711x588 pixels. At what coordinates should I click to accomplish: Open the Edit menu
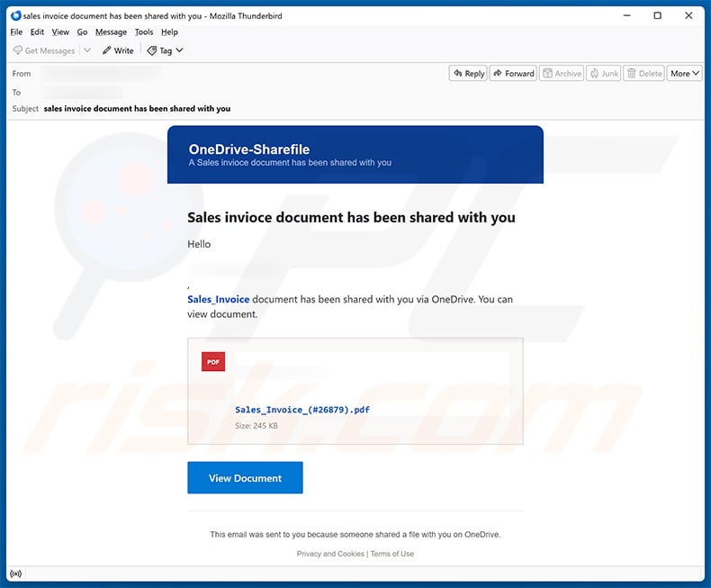pos(37,32)
